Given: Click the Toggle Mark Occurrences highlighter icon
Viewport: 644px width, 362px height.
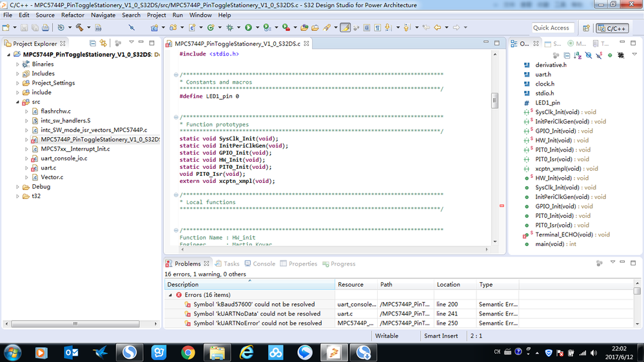Looking at the screenshot, I should [x=346, y=28].
